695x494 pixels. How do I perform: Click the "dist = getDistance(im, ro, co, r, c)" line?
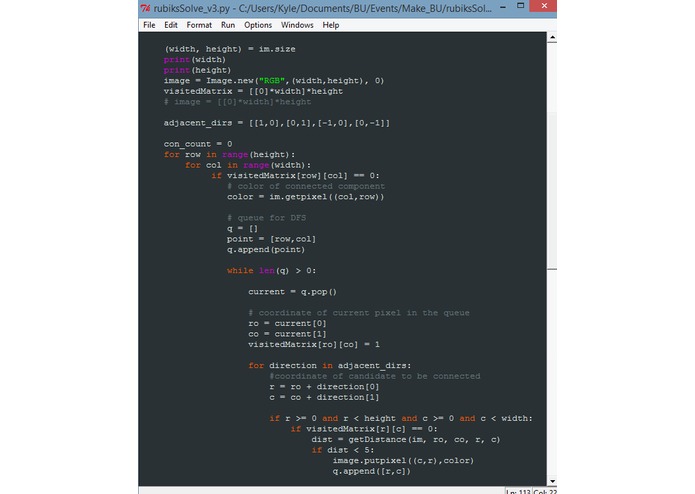click(406, 440)
